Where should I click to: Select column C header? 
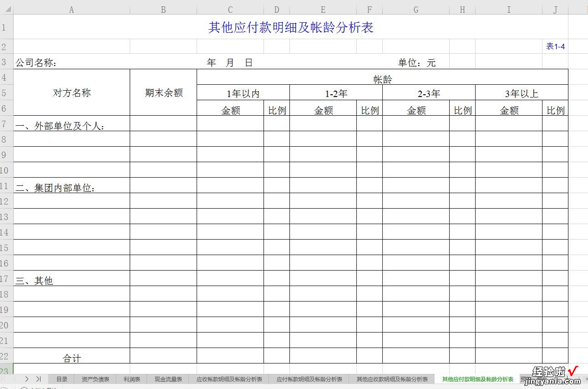230,10
